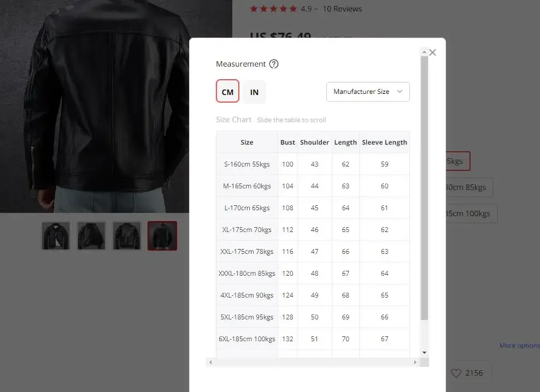Click the Shoulder column header
Image resolution: width=540 pixels, height=392 pixels.
coord(314,142)
